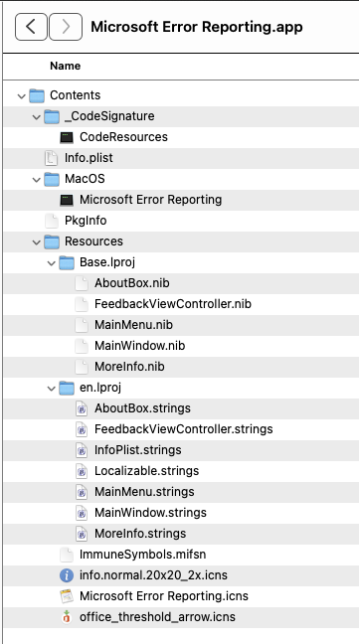359x644 pixels.
Task: Select the ImmuneSymbols.mifsn file row
Action: [x=181, y=555]
